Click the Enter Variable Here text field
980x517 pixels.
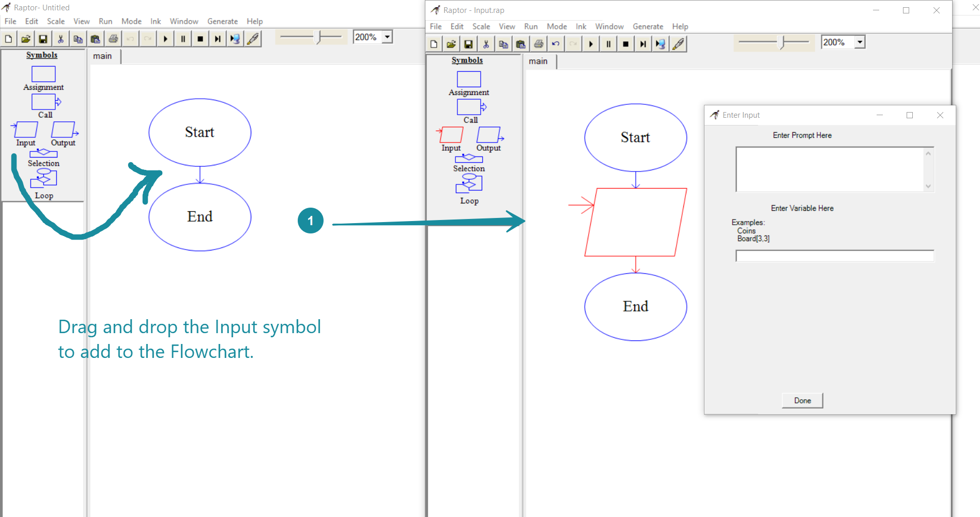[834, 256]
